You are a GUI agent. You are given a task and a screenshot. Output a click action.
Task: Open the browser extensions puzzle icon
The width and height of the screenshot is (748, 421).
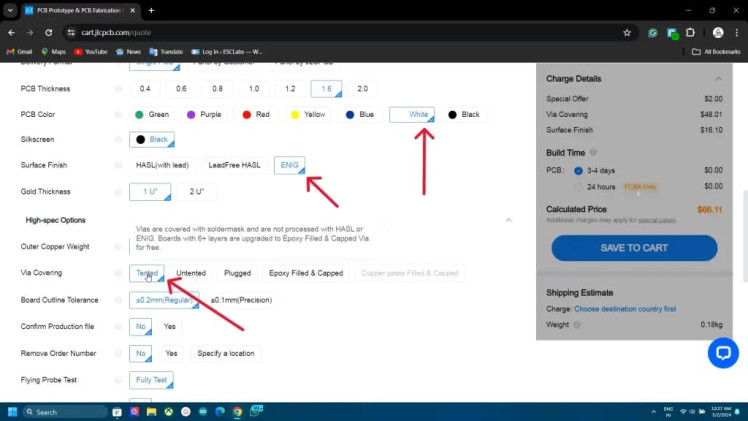coord(690,32)
